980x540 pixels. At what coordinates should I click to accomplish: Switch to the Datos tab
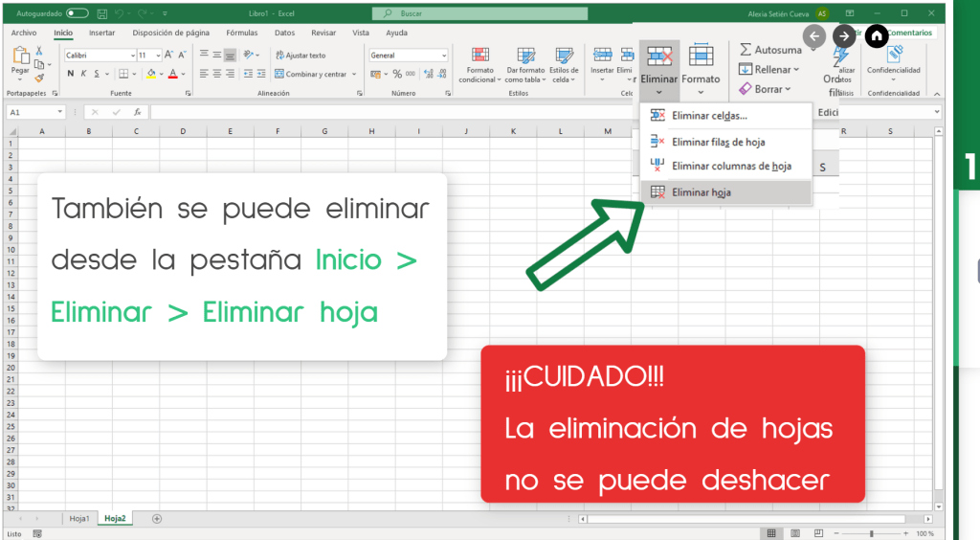coord(284,33)
